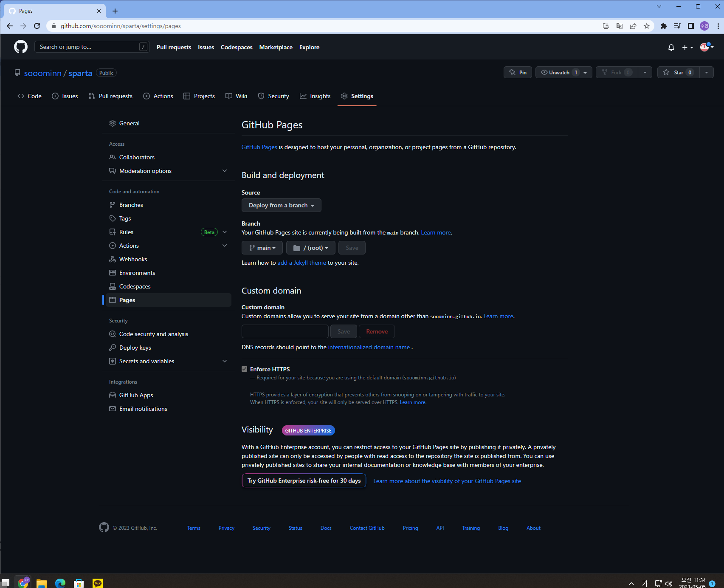The width and height of the screenshot is (724, 588).
Task: Expand the Rules section chevron
Action: point(225,232)
